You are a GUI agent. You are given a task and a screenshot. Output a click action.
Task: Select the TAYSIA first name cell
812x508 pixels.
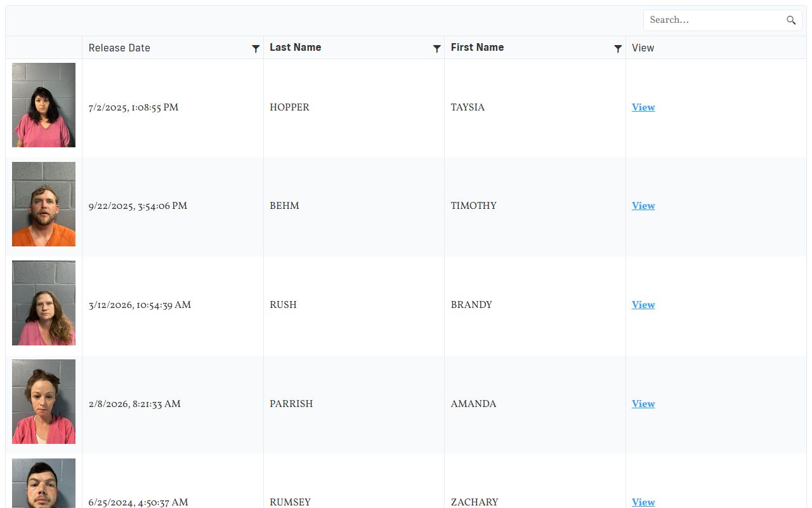pyautogui.click(x=535, y=108)
